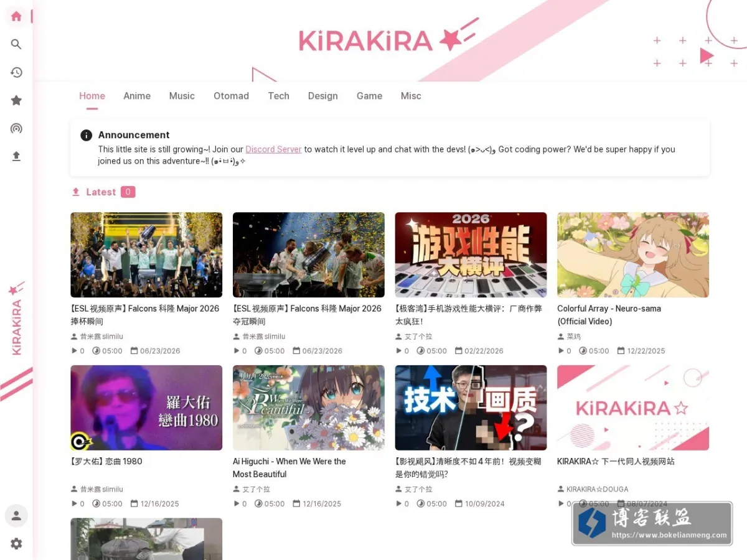Open the user profile avatar icon
This screenshot has height=560, width=747.
pyautogui.click(x=16, y=516)
